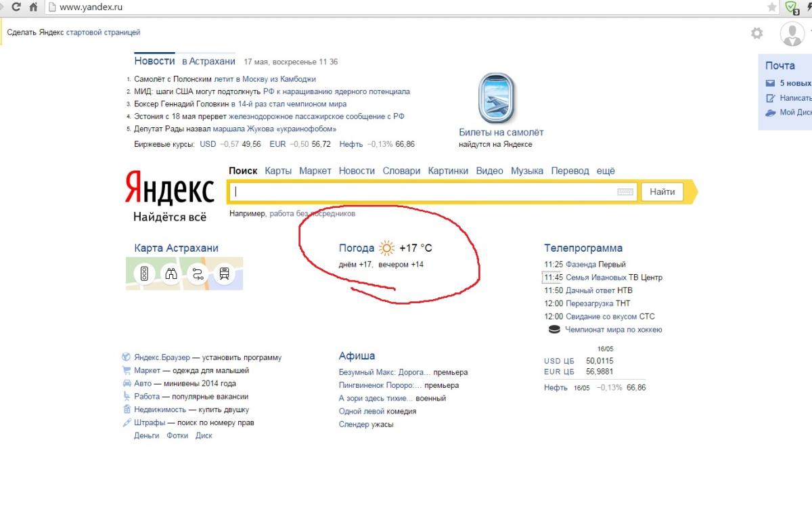Screen dimensions: 812x530
Task: Open binoculars panorama map icon
Action: 171,273
